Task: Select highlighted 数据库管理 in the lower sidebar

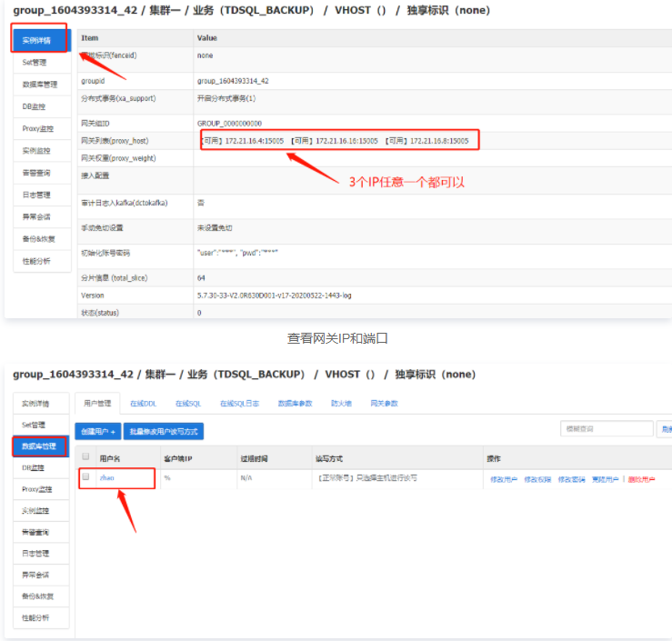Action: tap(40, 446)
